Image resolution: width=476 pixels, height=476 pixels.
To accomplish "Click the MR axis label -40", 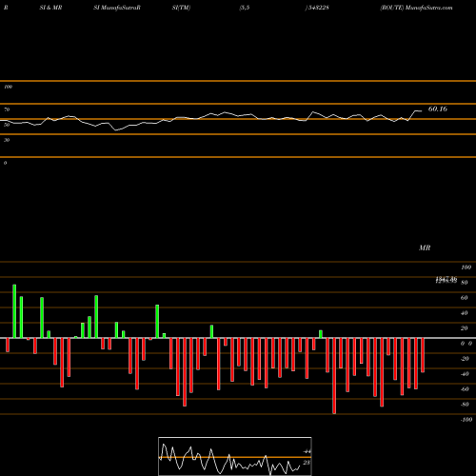I will click(x=465, y=374).
